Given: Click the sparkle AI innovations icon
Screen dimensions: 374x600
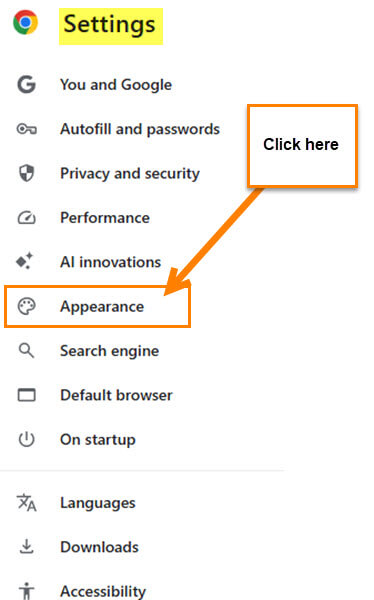Looking at the screenshot, I should (25, 261).
